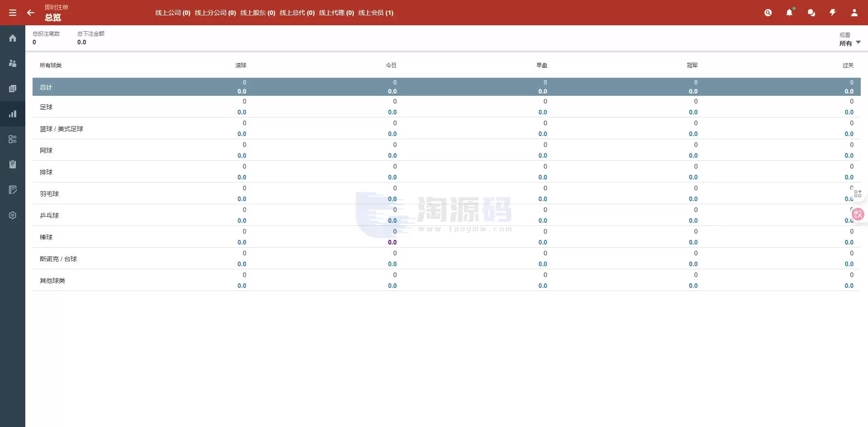868x427 pixels.
Task: Open the search icon in header
Action: click(768, 13)
